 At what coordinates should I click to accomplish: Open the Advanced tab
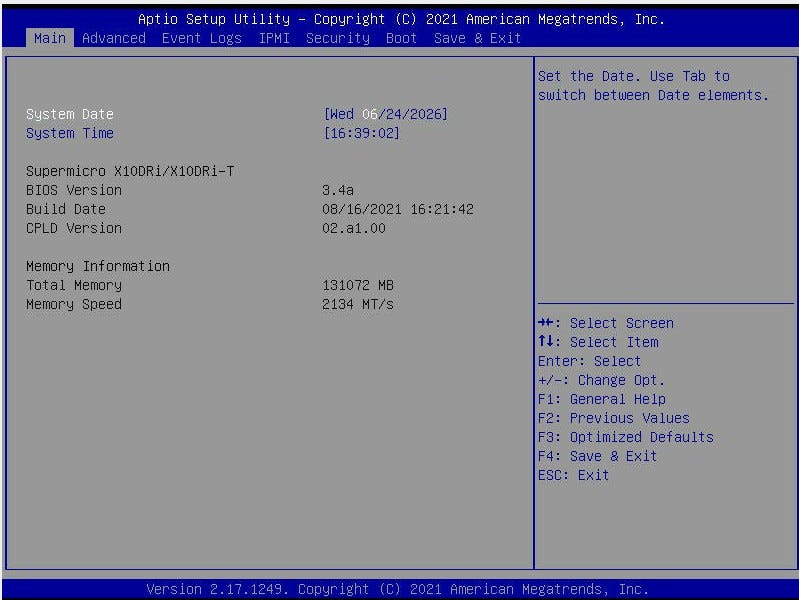coord(114,38)
